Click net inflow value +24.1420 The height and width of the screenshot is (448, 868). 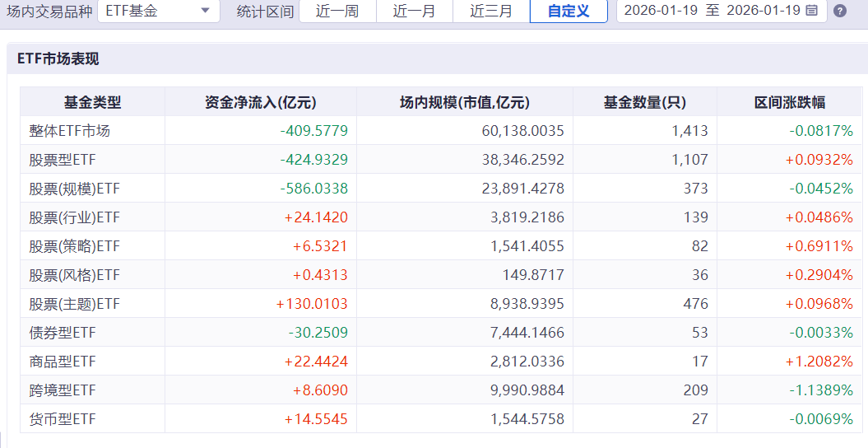pyautogui.click(x=316, y=217)
